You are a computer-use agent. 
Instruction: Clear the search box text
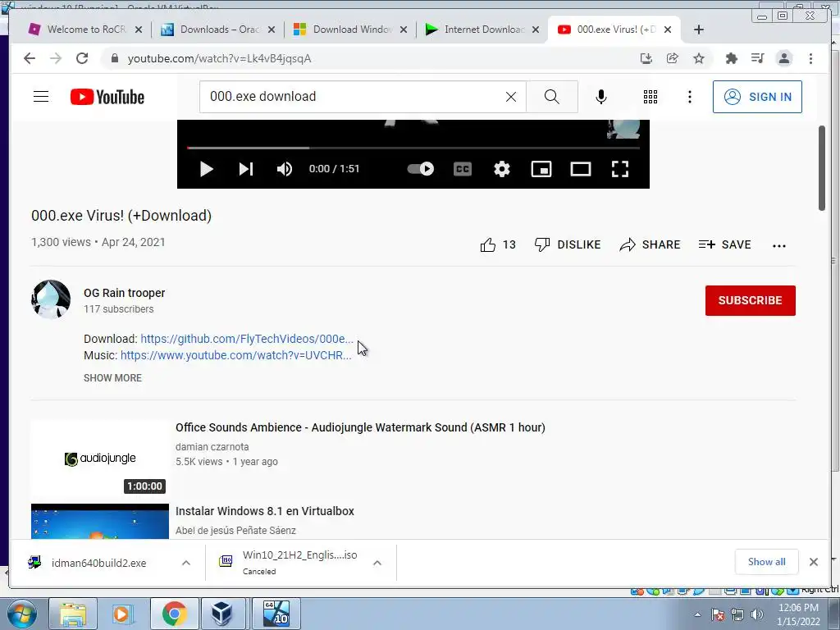[x=511, y=97]
